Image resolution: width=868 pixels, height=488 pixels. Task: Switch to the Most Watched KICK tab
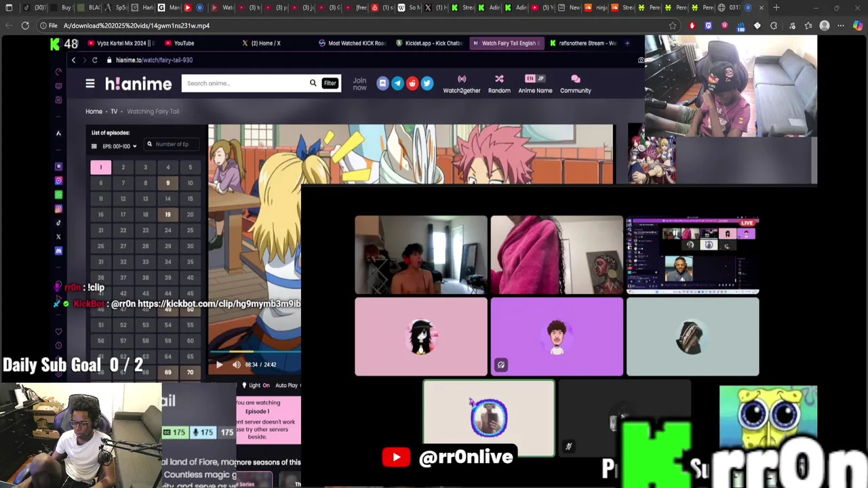(351, 43)
